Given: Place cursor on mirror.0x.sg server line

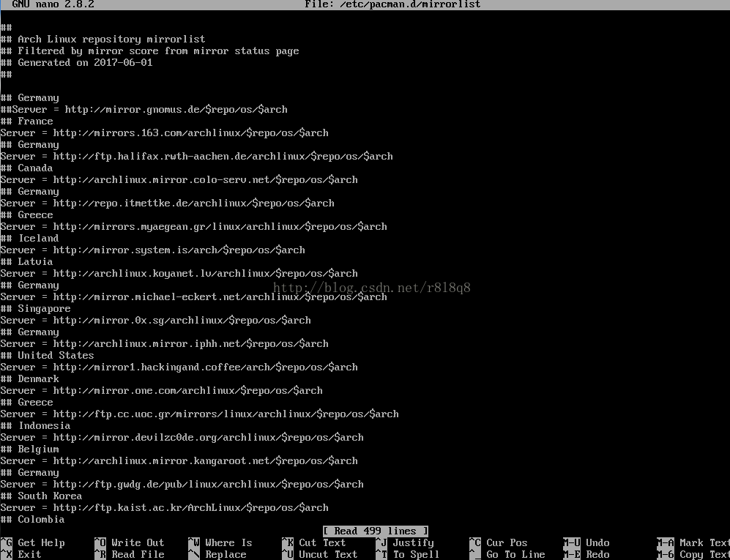Looking at the screenshot, I should tap(155, 321).
